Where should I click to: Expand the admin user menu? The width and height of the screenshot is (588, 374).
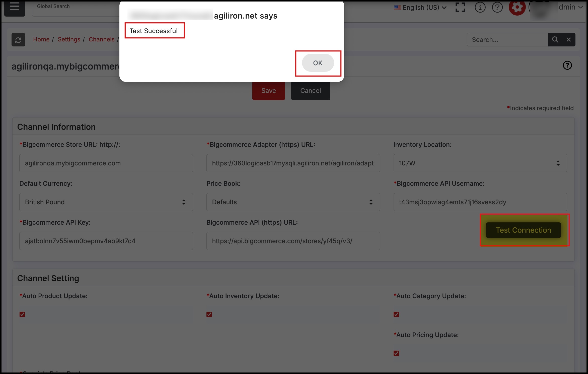click(569, 7)
